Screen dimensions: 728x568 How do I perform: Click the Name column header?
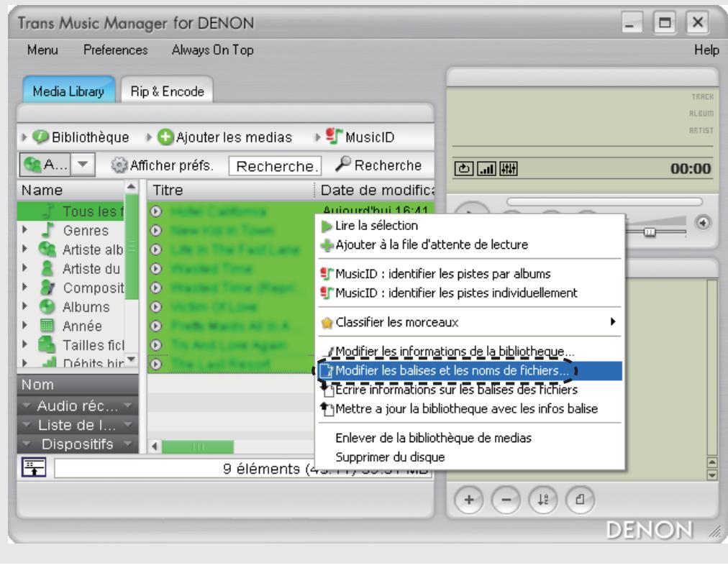click(72, 191)
